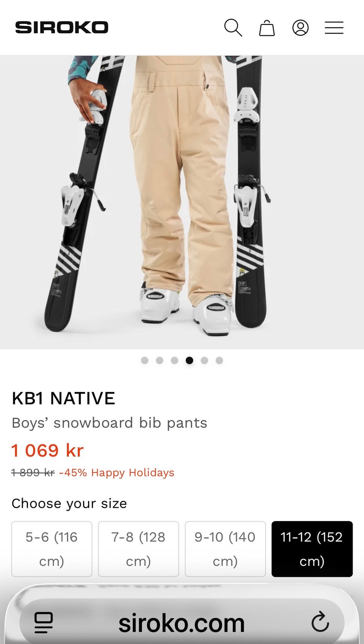This screenshot has width=364, height=644.
Task: Tap the siroko.com address bar
Action: 182,622
